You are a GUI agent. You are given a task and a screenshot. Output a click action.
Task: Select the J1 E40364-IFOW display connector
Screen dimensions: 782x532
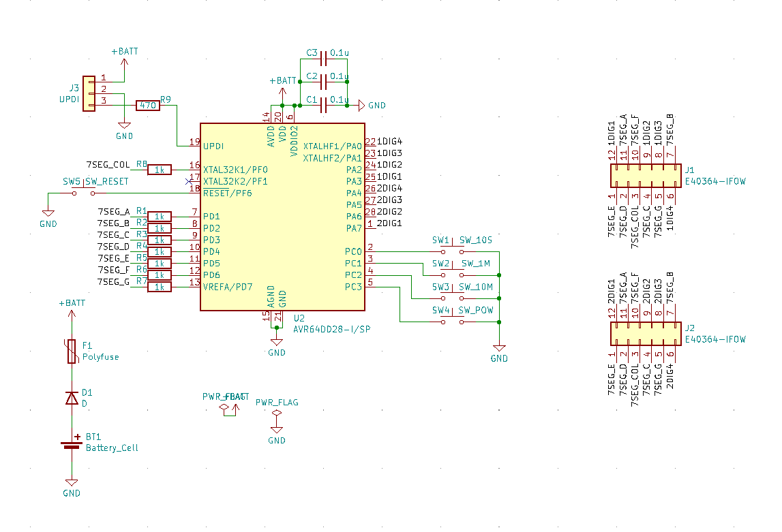point(644,176)
